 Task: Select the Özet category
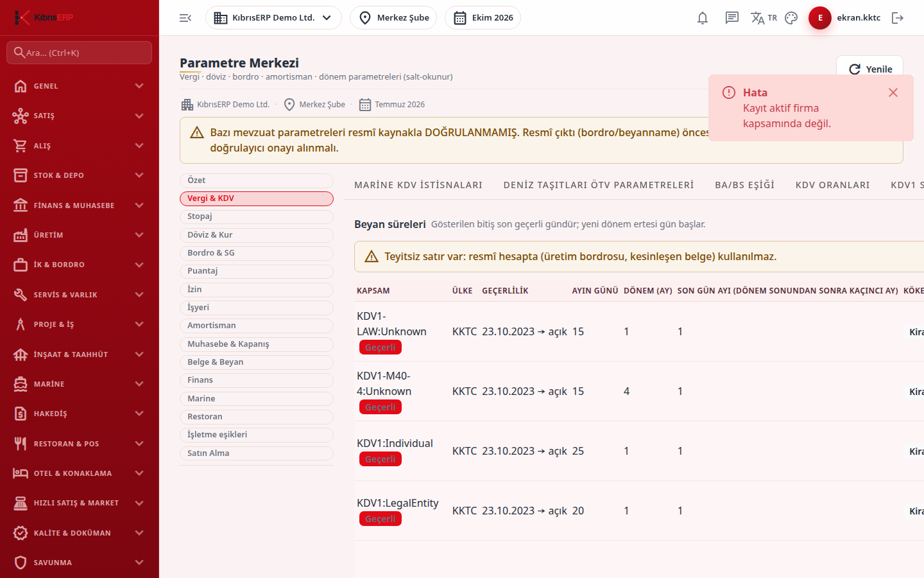[257, 180]
